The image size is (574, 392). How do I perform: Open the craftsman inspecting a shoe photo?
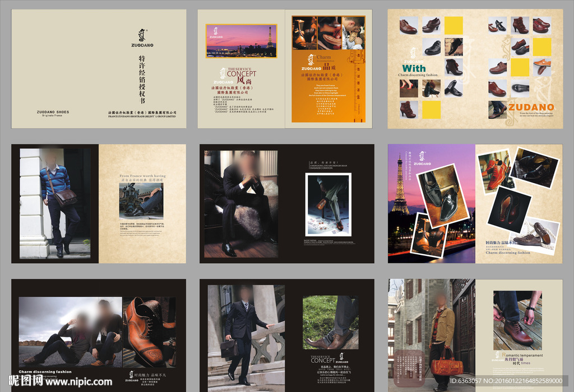point(353,33)
